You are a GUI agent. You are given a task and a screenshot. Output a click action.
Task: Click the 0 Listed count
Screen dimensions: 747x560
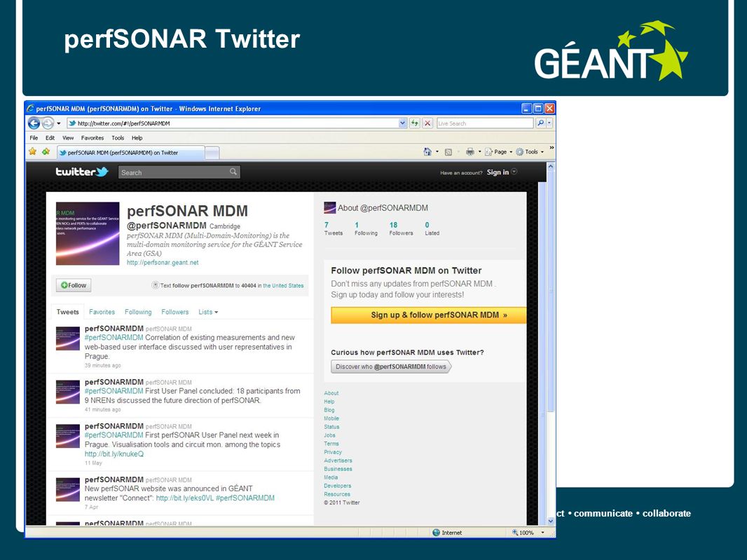[432, 228]
